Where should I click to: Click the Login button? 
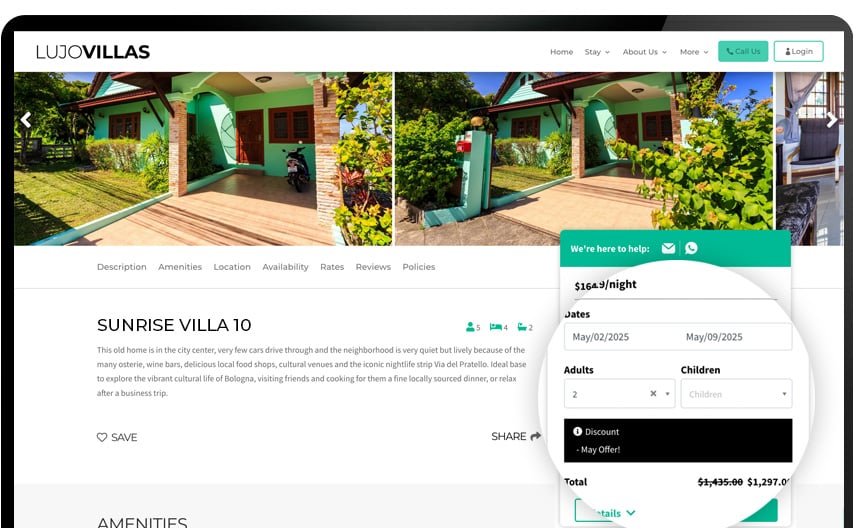tap(798, 51)
